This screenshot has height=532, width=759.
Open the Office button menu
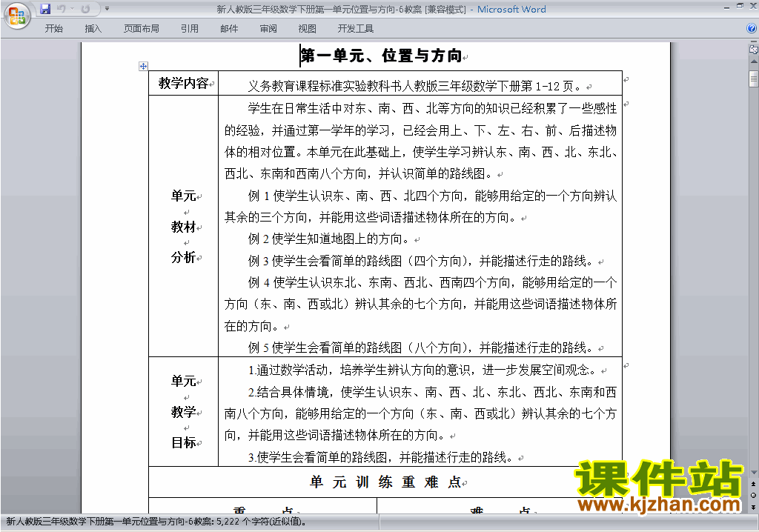(17, 16)
